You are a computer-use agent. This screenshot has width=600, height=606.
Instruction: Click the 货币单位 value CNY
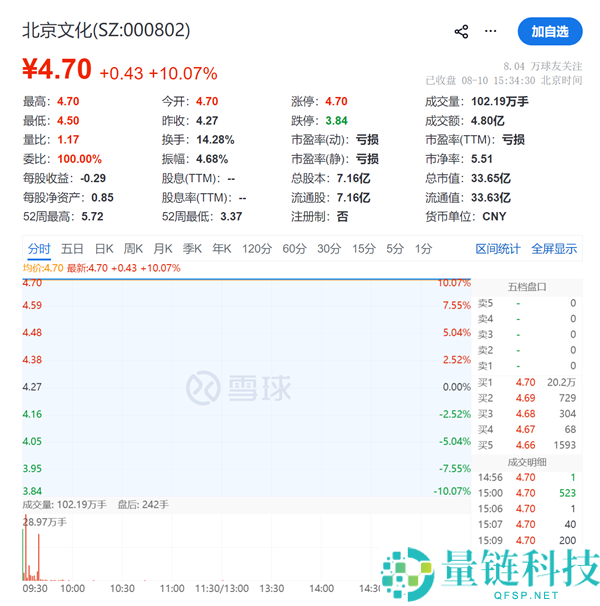494,216
